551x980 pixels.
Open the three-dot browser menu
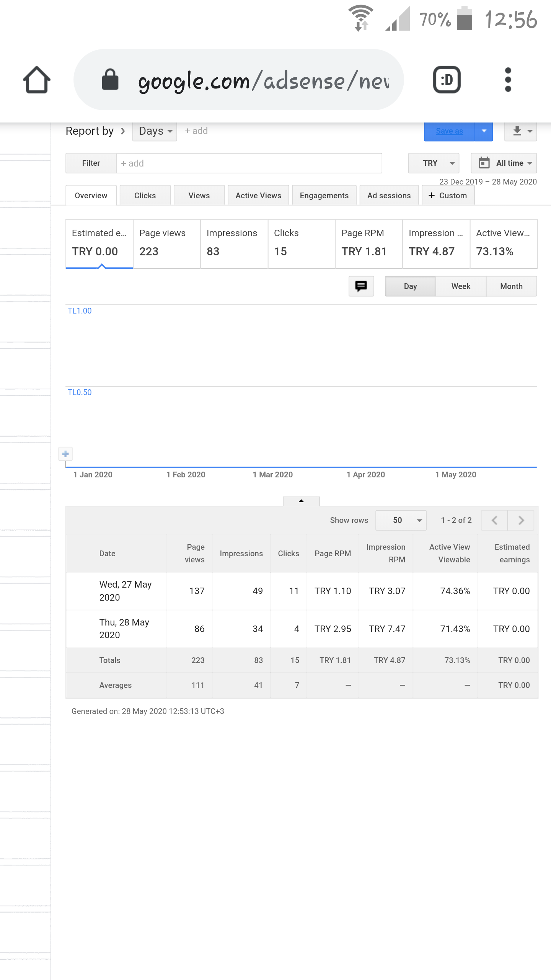(x=508, y=80)
